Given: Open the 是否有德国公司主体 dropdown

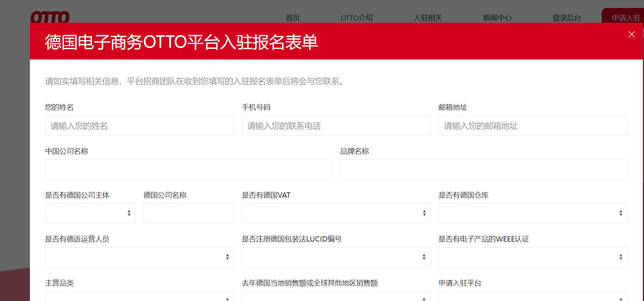Looking at the screenshot, I should (90, 213).
